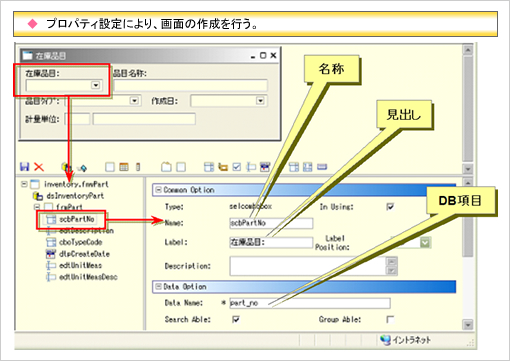The height and width of the screenshot is (361, 510).
Task: Click the orange label toolbar icon
Action: click(223, 167)
